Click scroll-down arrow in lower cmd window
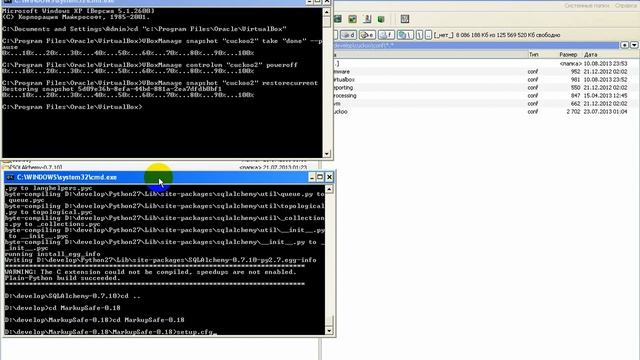The image size is (640, 360). (x=329, y=331)
